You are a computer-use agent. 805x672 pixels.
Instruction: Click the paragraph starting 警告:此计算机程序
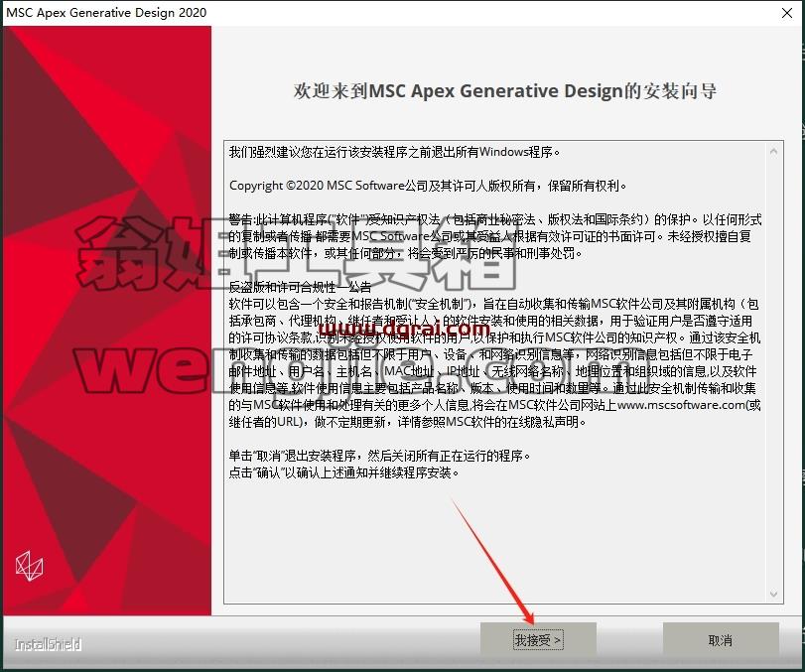tap(495, 236)
